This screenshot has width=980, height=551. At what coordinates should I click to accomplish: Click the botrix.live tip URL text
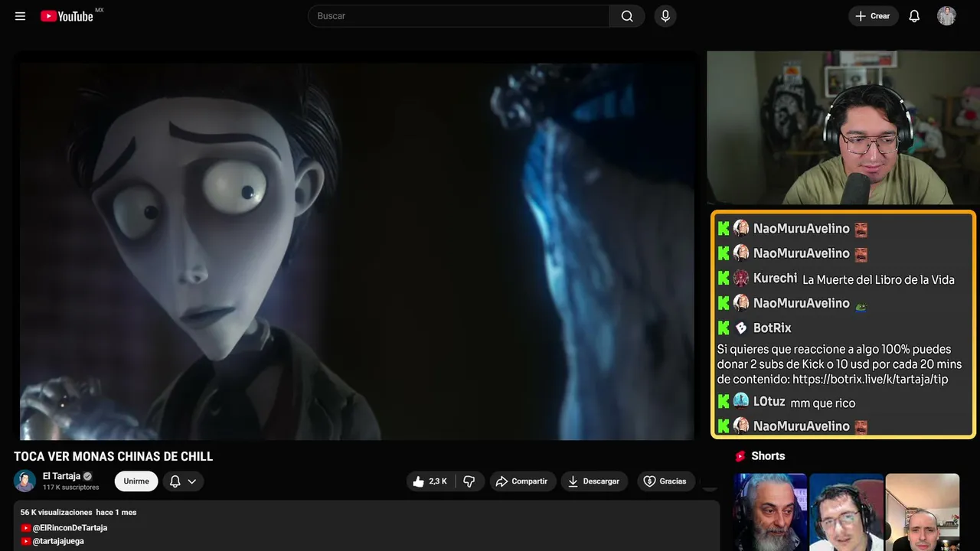[871, 380]
